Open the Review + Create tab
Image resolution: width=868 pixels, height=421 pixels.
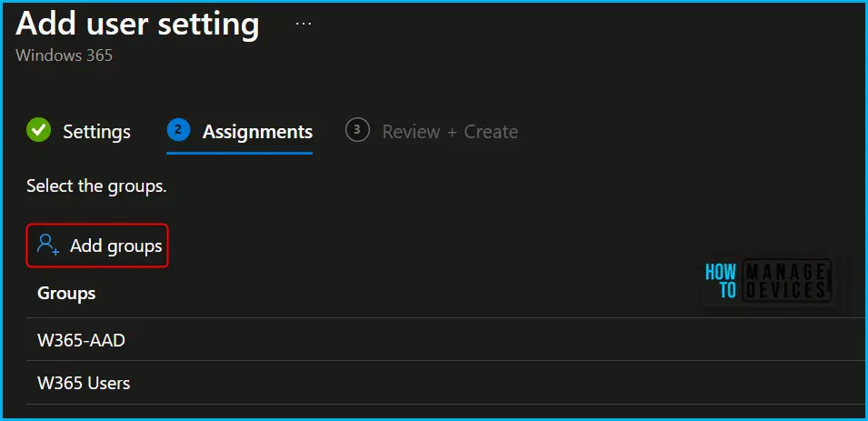[x=450, y=132]
